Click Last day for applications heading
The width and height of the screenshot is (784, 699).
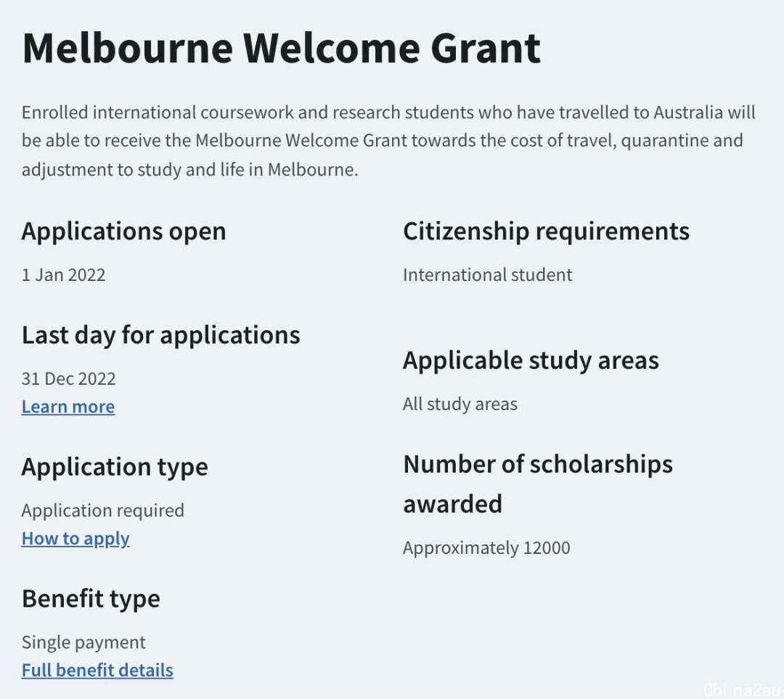point(161,335)
